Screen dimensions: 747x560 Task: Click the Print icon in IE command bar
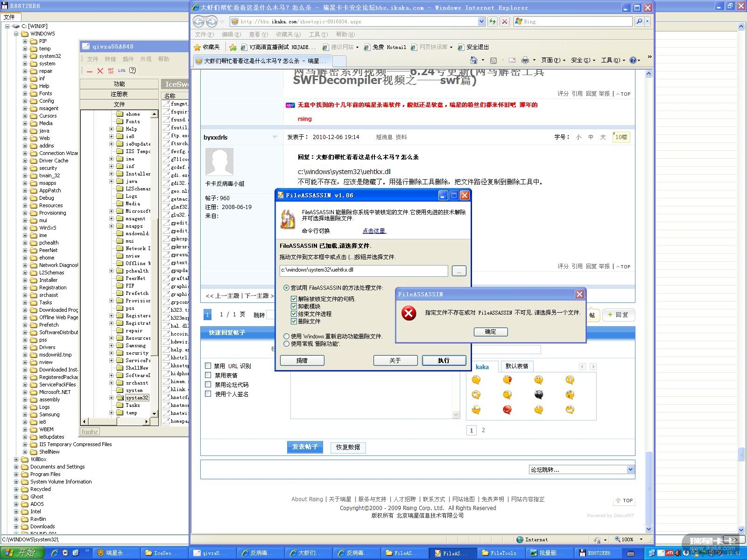tap(525, 60)
